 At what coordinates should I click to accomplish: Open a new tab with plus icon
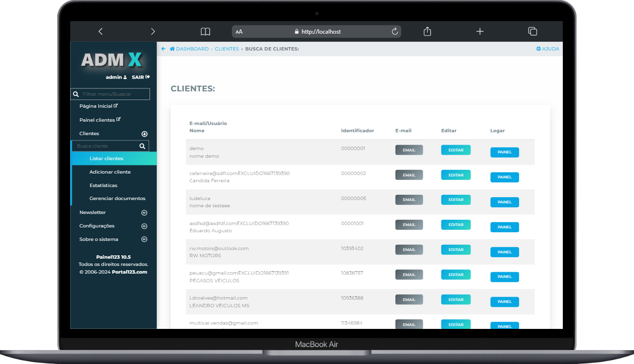point(480,31)
